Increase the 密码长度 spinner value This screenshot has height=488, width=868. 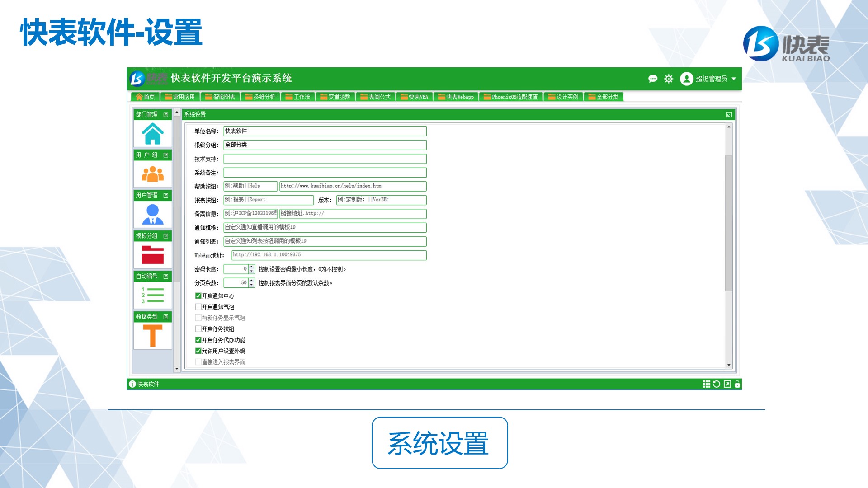(252, 267)
